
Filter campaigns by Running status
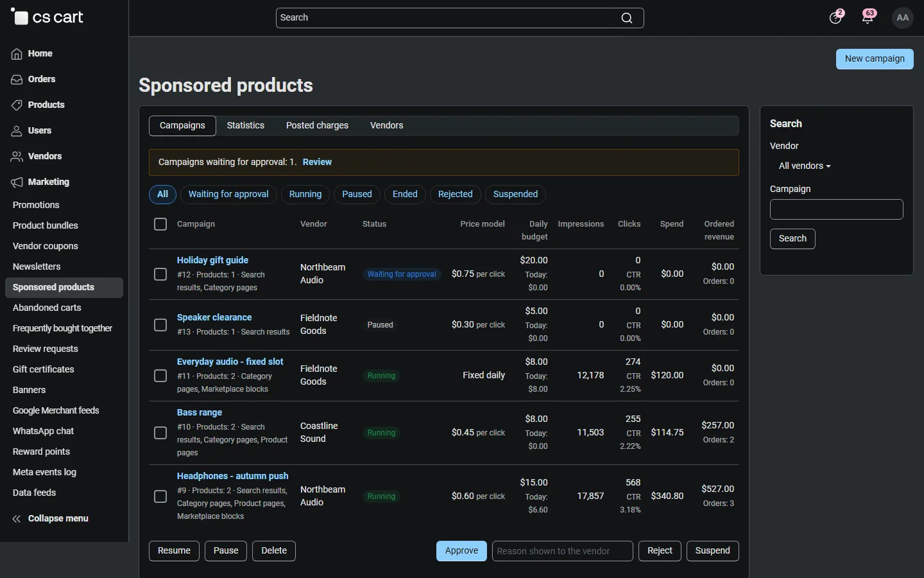305,195
